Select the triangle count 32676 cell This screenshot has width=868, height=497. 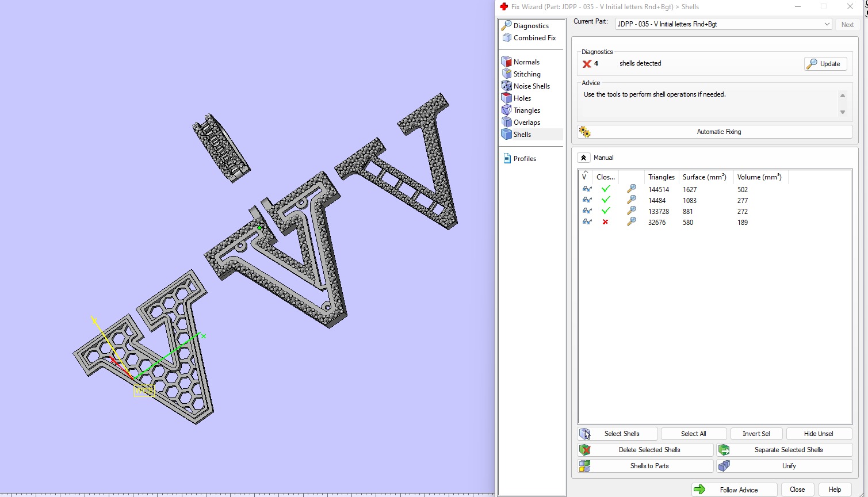click(657, 223)
